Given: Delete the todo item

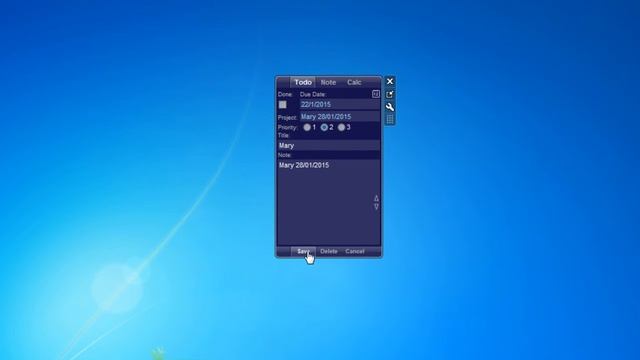Looking at the screenshot, I should (x=329, y=251).
